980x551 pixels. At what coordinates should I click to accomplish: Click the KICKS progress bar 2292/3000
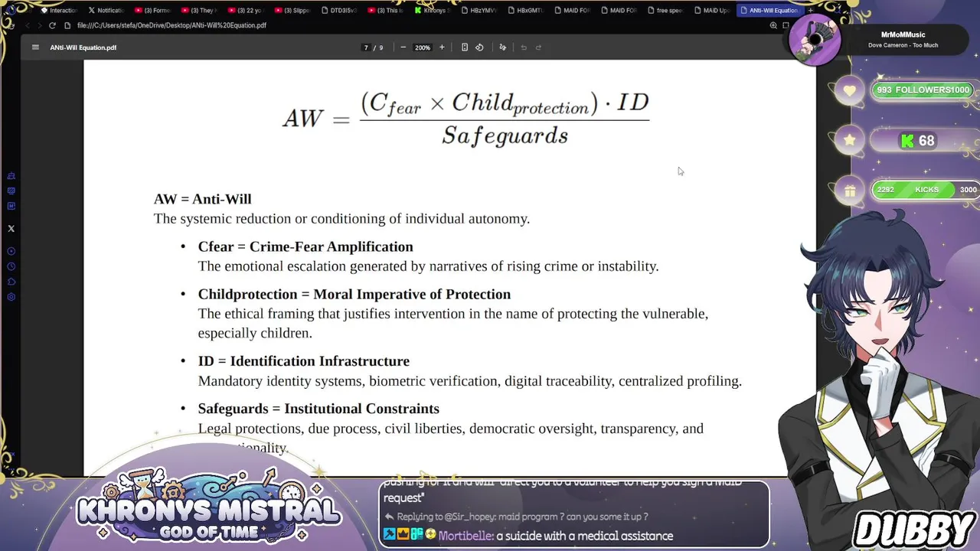(926, 190)
